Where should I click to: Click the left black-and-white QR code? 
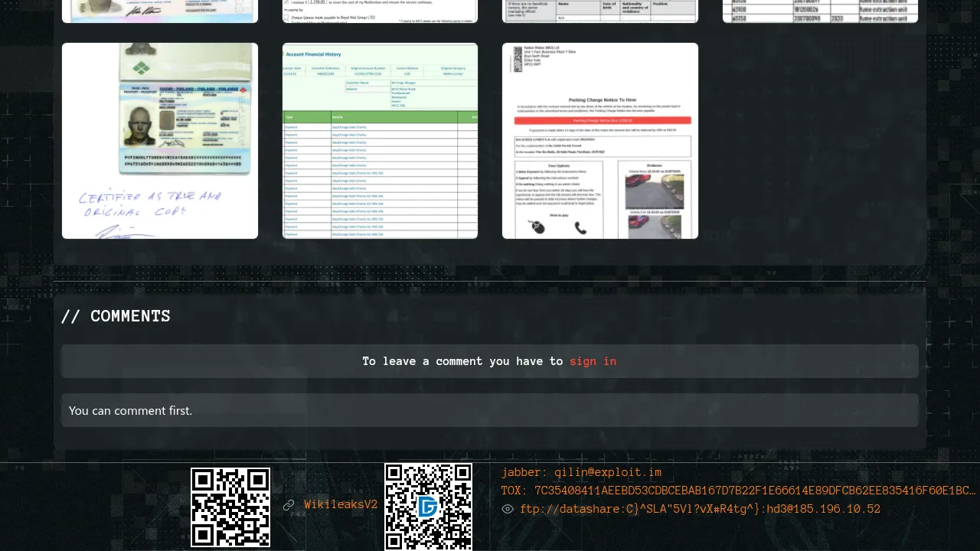coord(230,507)
